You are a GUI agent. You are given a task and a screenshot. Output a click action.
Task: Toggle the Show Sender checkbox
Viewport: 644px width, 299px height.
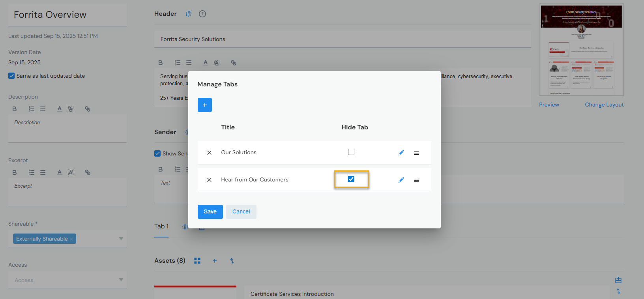click(157, 153)
